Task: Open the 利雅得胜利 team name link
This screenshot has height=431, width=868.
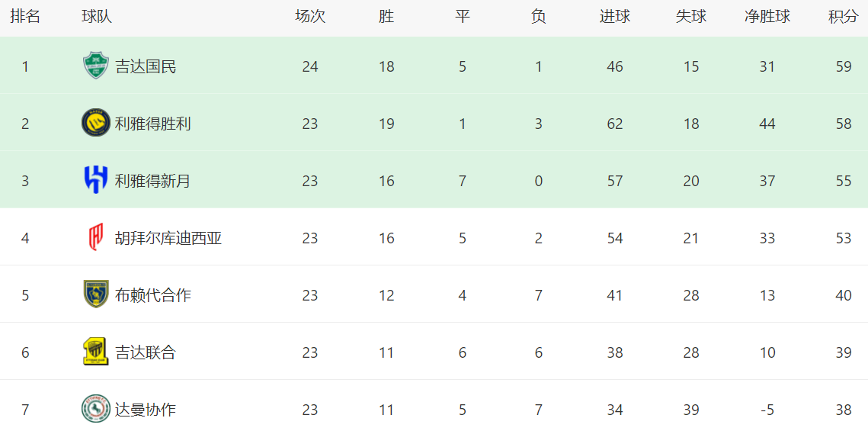Action: tap(152, 124)
